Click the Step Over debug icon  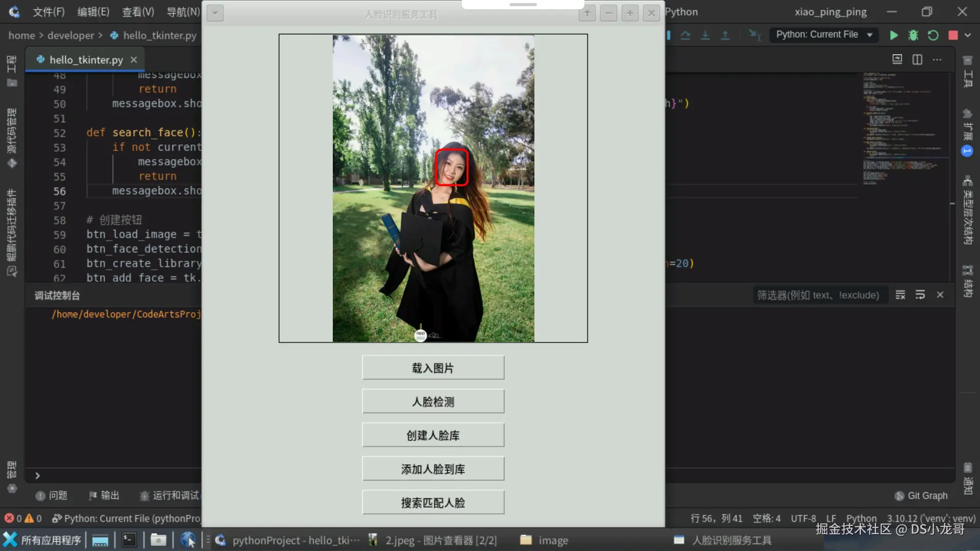[x=685, y=35]
